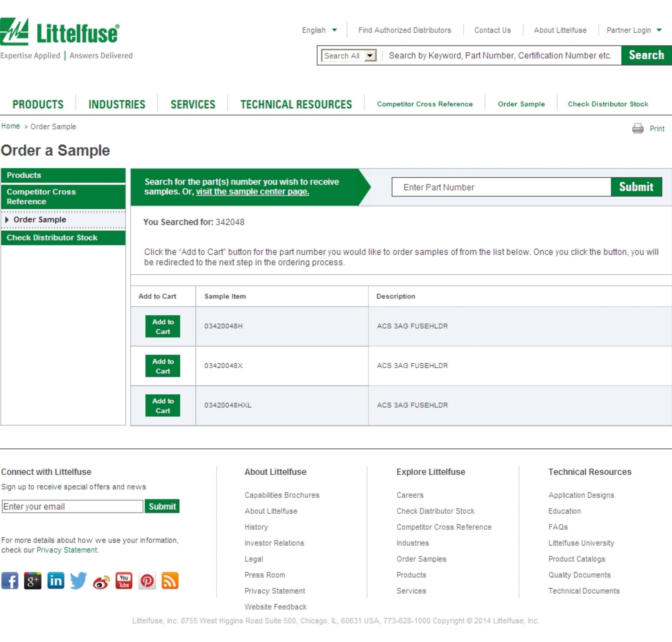This screenshot has width=672, height=642.
Task: Select Check Distributor Stock in left sidebar
Action: 63,238
